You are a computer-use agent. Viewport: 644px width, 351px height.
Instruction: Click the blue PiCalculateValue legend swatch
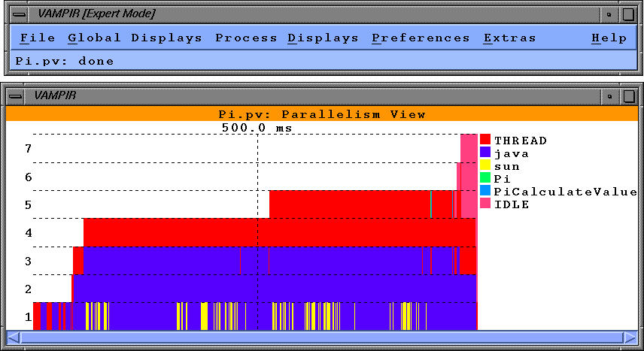pos(485,190)
